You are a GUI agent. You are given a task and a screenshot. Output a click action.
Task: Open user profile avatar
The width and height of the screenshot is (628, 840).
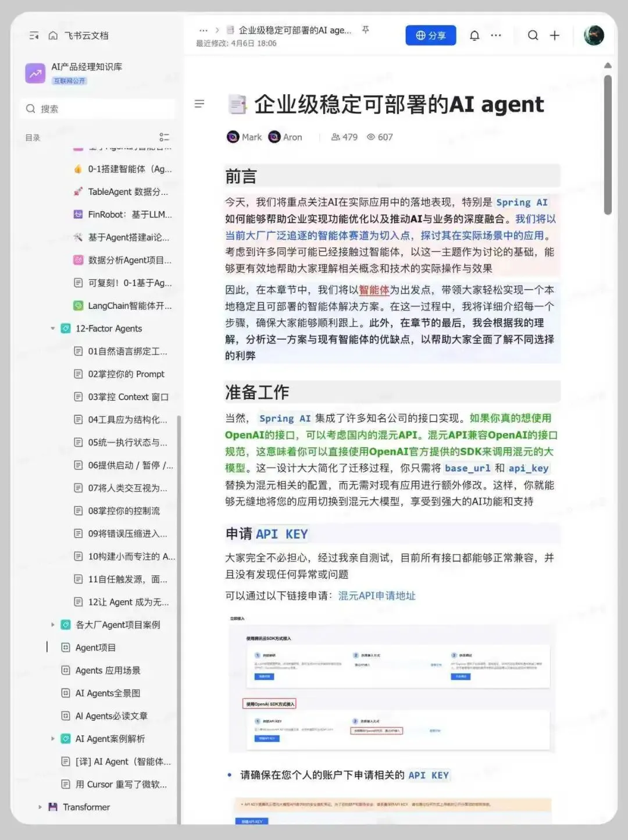594,35
